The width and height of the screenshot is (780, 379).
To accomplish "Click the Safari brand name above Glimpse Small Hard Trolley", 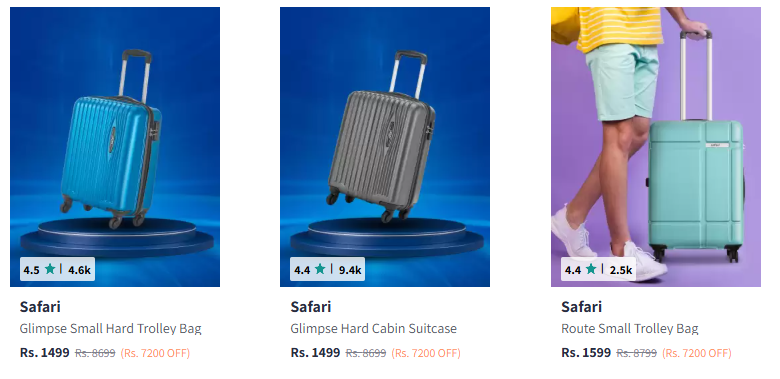I will [40, 307].
